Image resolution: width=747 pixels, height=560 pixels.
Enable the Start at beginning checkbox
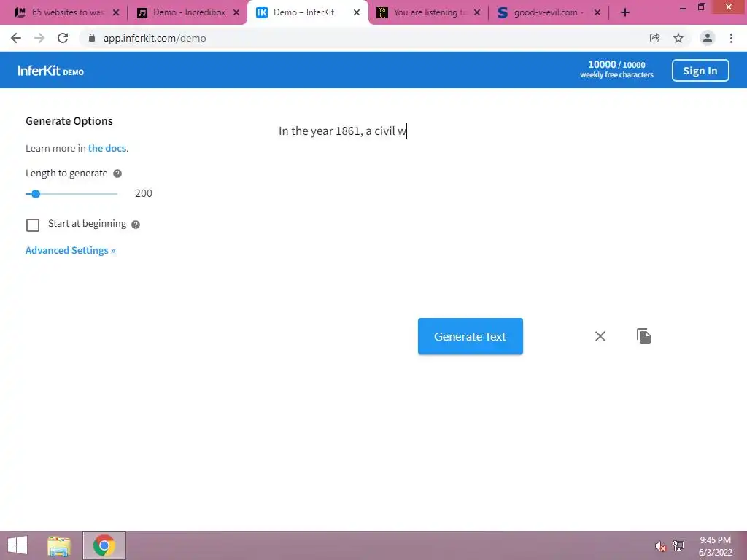coord(33,225)
